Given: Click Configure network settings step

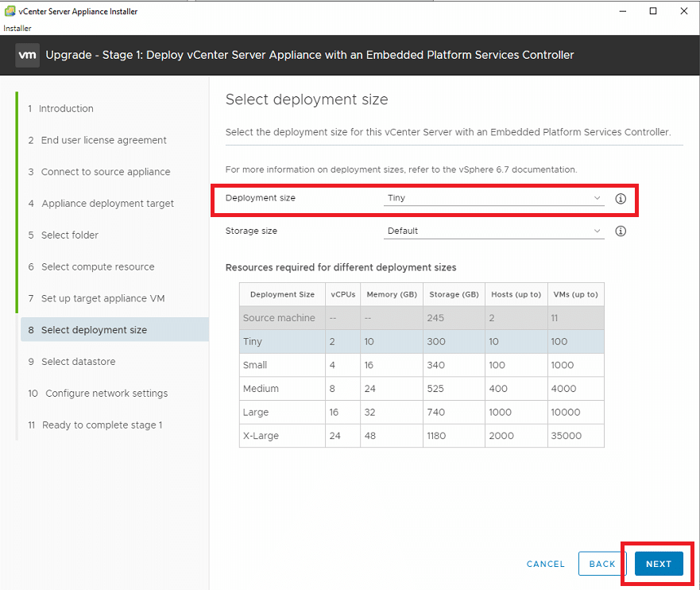Looking at the screenshot, I should click(x=106, y=394).
